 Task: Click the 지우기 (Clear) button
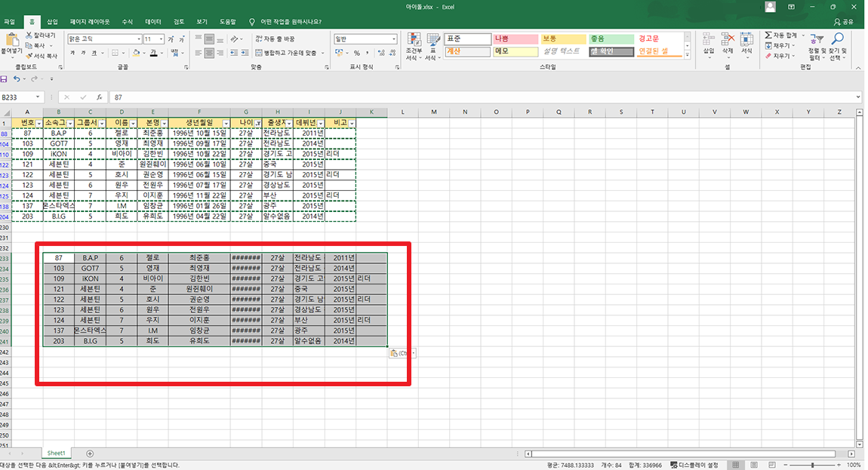[780, 56]
